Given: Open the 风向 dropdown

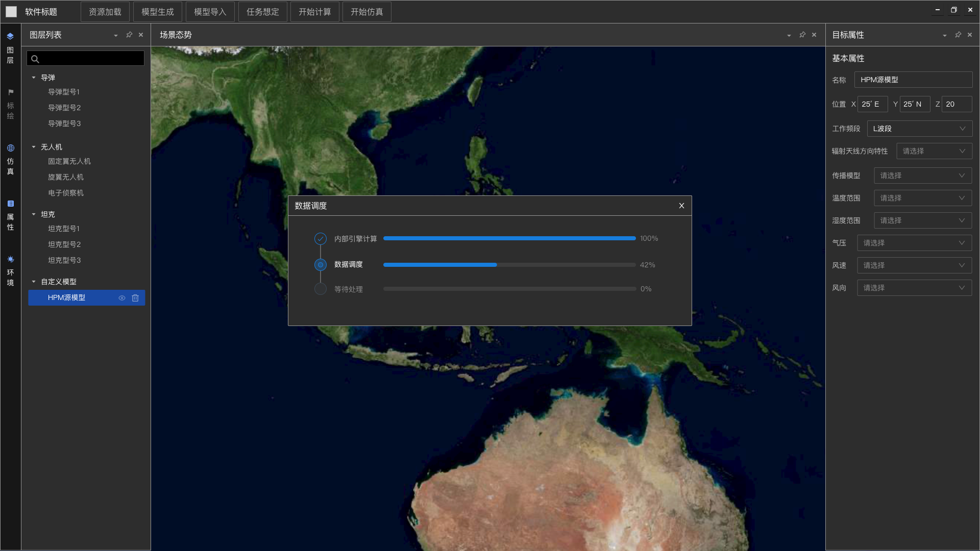Looking at the screenshot, I should (914, 288).
